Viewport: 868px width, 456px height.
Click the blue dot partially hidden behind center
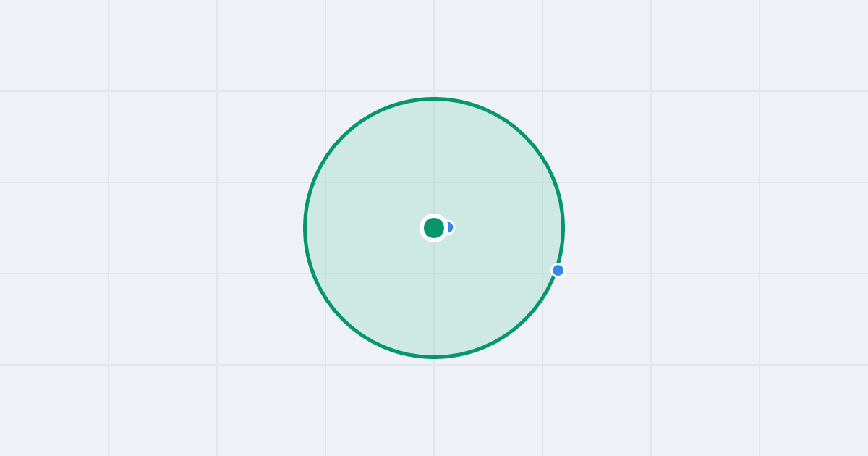click(x=451, y=227)
